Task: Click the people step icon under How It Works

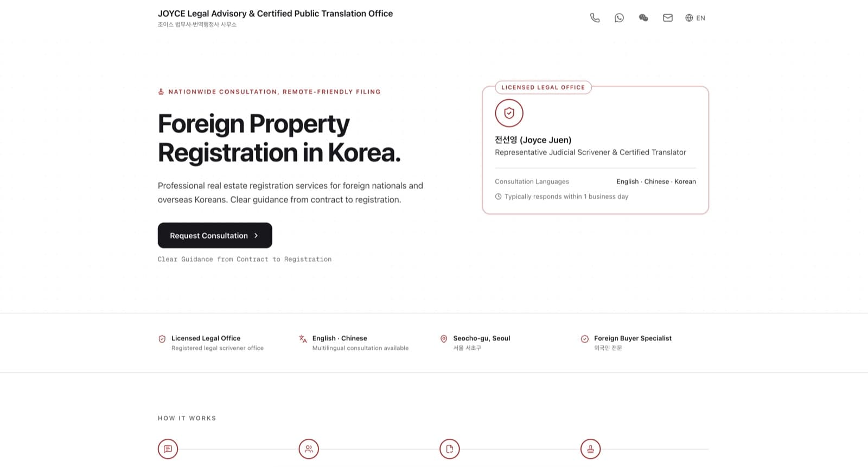Action: (x=309, y=449)
